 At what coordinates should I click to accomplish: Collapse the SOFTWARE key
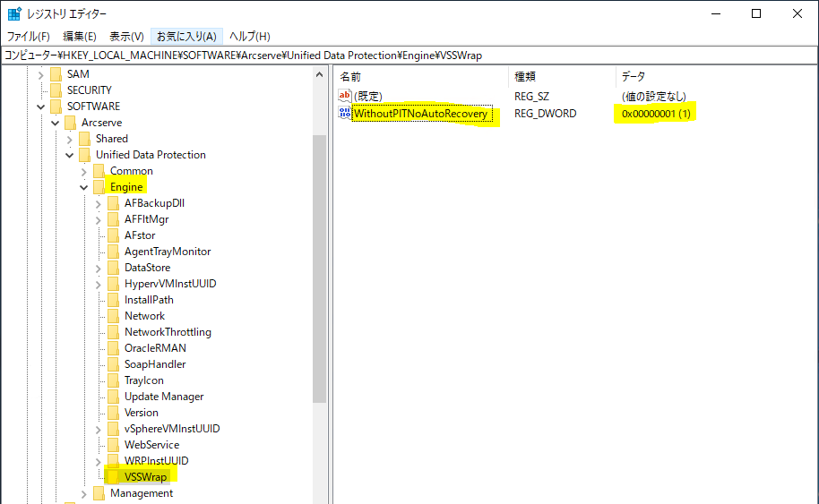pos(40,107)
